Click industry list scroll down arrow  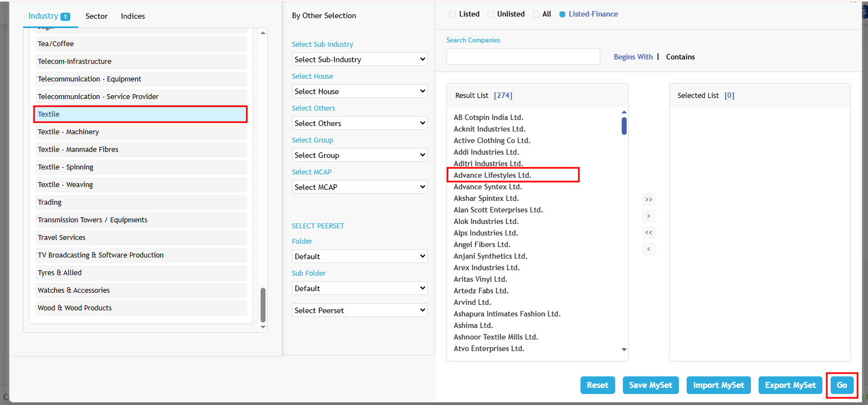click(263, 327)
